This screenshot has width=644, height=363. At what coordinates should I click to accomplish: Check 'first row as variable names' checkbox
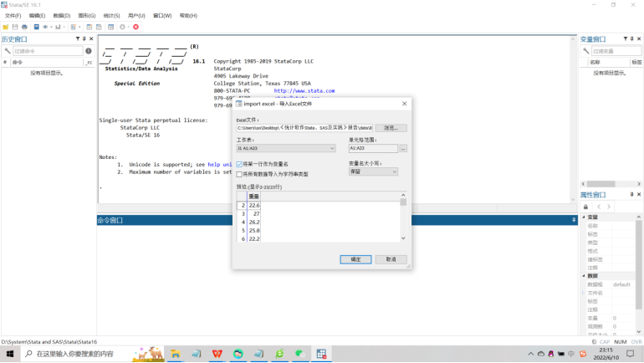click(x=239, y=164)
